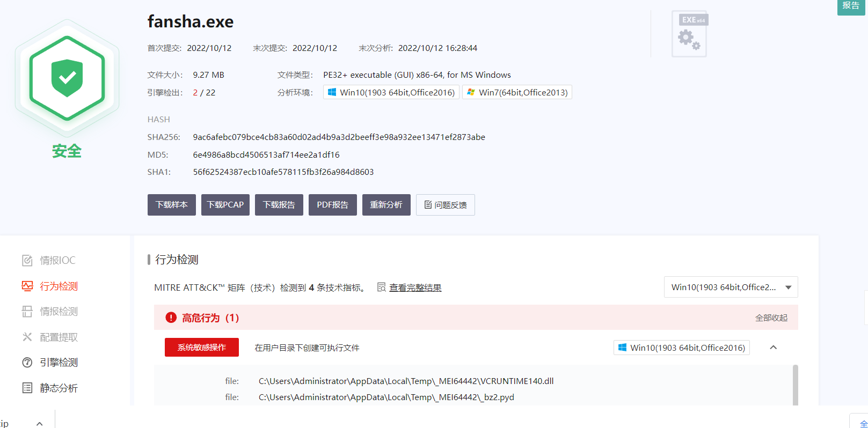
Task: Switch to Win7 analysis environment
Action: pos(517,92)
